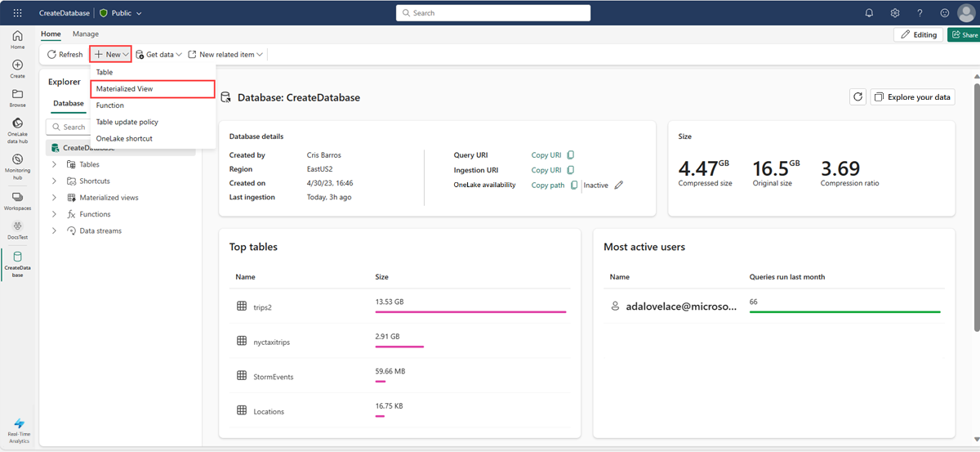
Task: Copy the Ingestion URI with the copy icon
Action: (x=571, y=170)
